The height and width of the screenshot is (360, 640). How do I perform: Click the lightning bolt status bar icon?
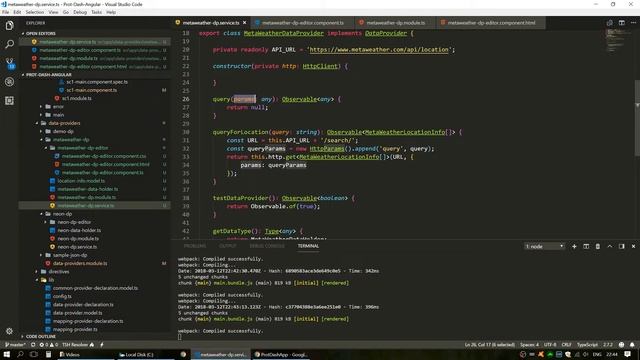(102, 345)
